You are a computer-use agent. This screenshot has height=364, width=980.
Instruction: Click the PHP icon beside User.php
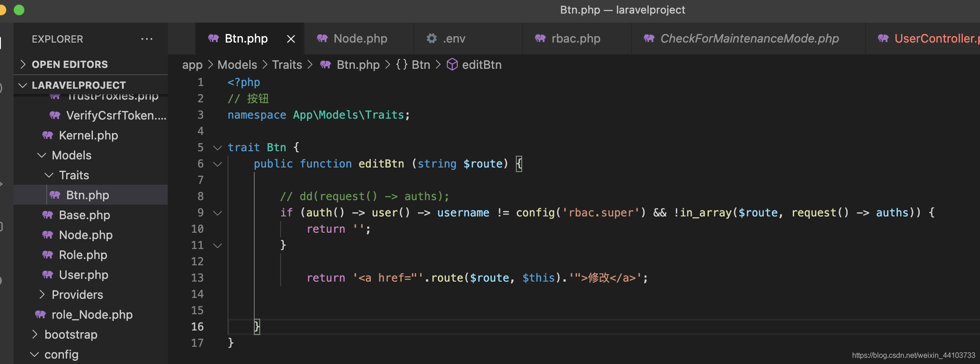[48, 275]
